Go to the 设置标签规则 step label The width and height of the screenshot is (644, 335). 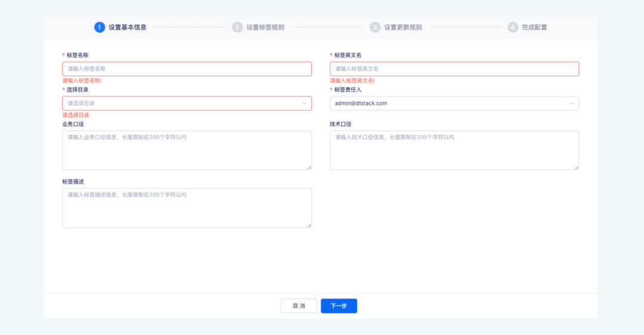tap(265, 27)
